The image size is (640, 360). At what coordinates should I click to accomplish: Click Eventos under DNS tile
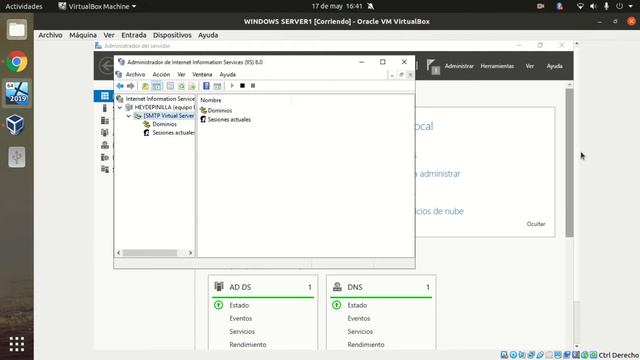pos(359,318)
